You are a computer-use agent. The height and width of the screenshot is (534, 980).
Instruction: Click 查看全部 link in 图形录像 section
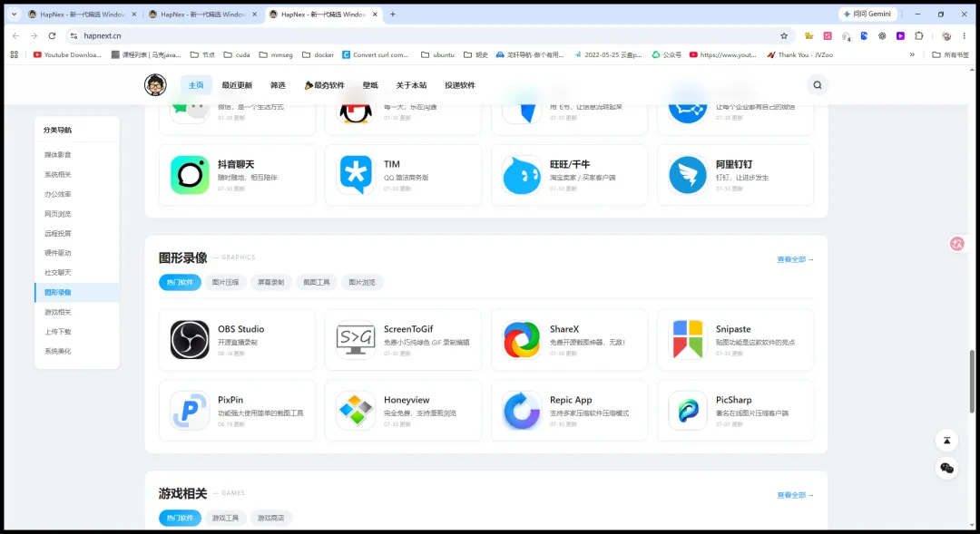[795, 259]
